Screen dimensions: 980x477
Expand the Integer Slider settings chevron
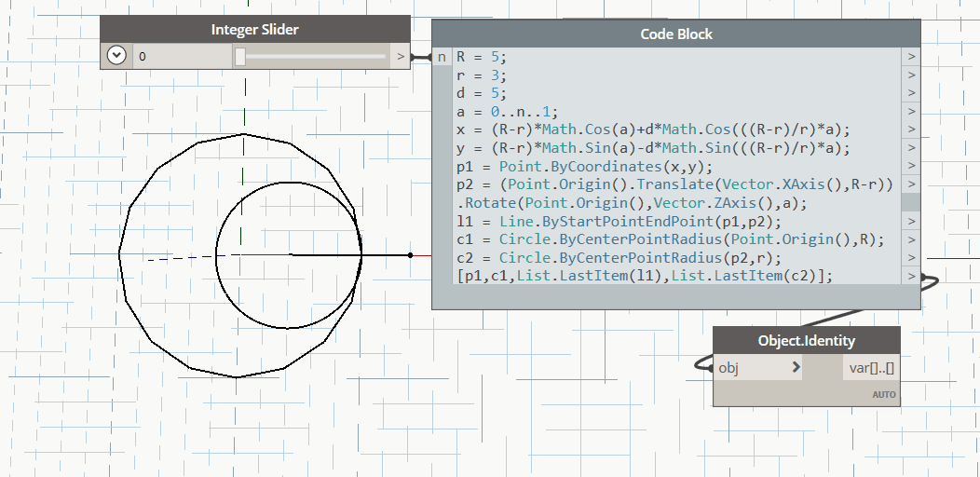click(116, 56)
